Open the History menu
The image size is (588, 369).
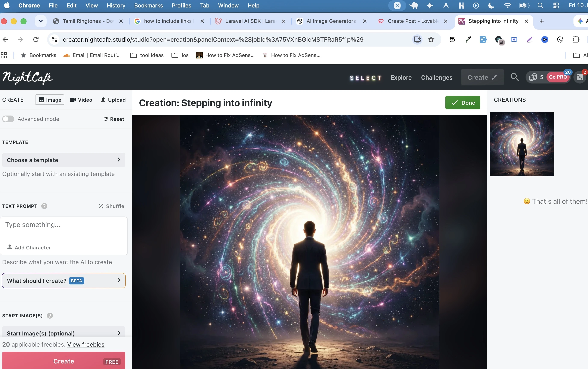[116, 5]
